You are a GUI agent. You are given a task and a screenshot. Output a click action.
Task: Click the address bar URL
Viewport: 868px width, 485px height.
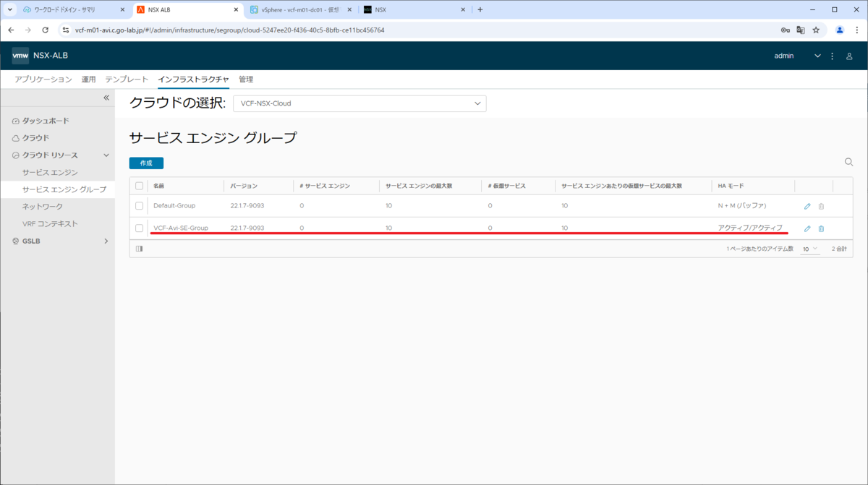230,30
